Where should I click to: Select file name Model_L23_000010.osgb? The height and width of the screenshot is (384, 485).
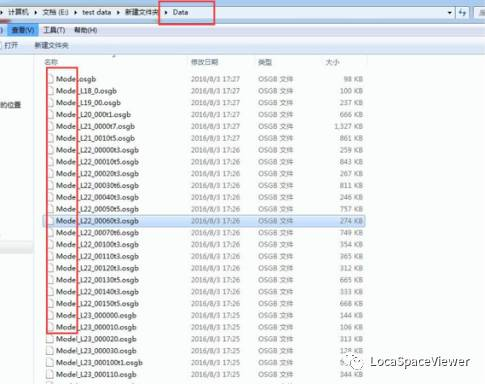pos(96,327)
